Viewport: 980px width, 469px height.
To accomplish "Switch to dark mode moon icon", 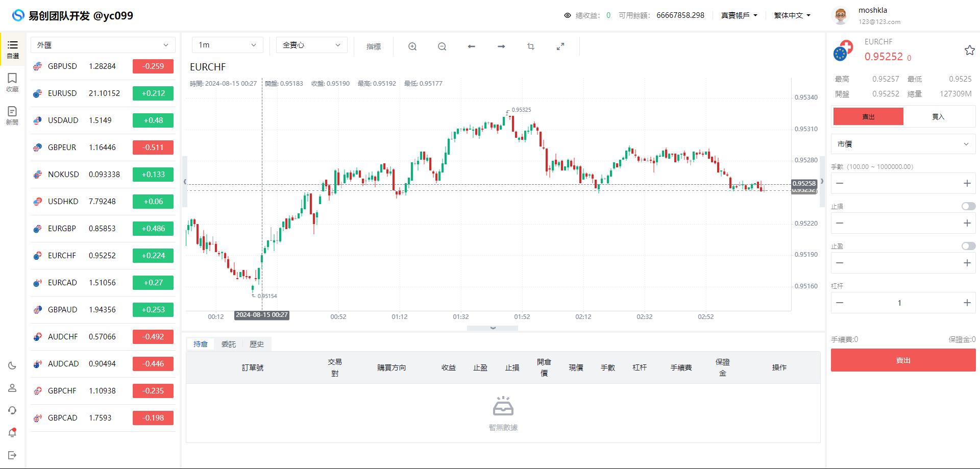I will point(12,365).
